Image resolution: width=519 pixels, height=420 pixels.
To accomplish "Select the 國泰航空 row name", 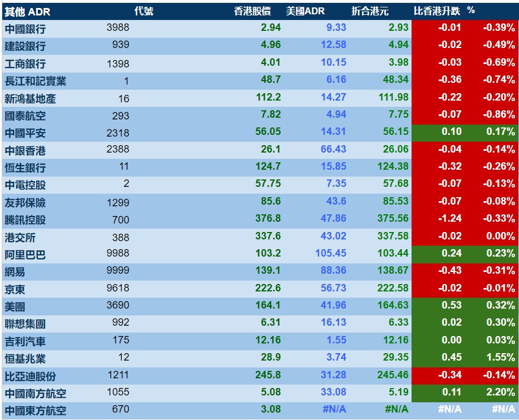I will 25,116.
